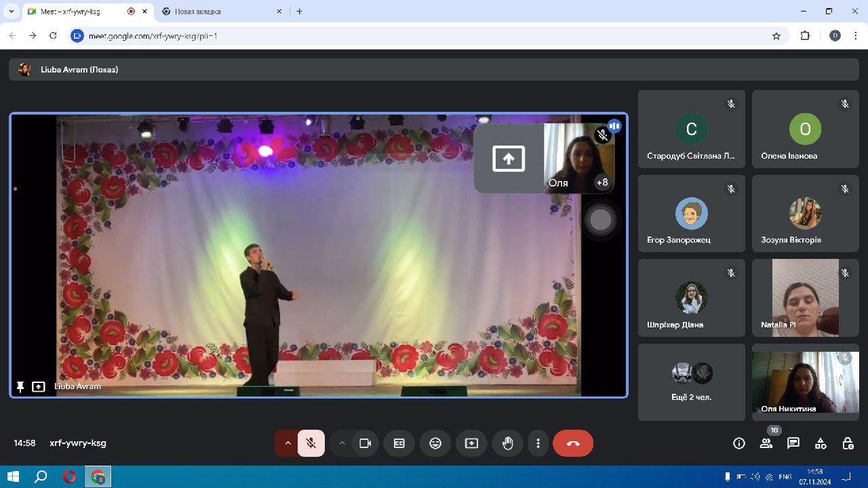Open Windows taskbar search
868x488 pixels.
(x=41, y=476)
